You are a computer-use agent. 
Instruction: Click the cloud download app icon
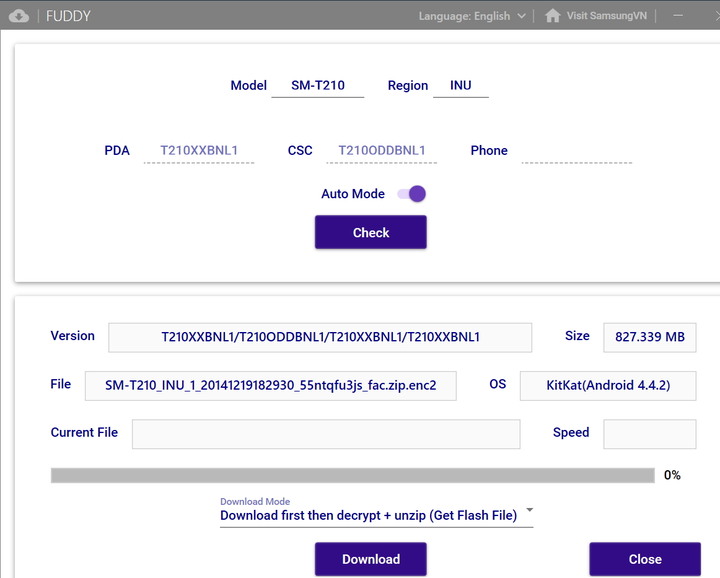coord(19,16)
